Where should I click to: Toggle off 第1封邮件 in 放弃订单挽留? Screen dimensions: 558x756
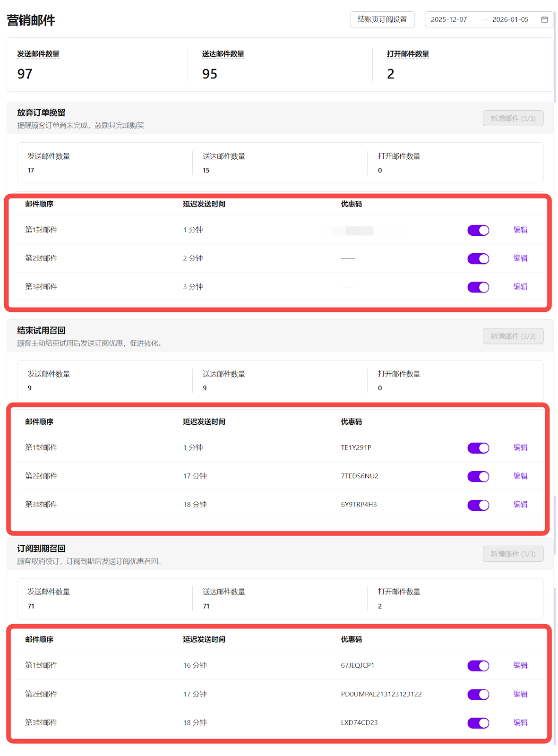pos(478,230)
